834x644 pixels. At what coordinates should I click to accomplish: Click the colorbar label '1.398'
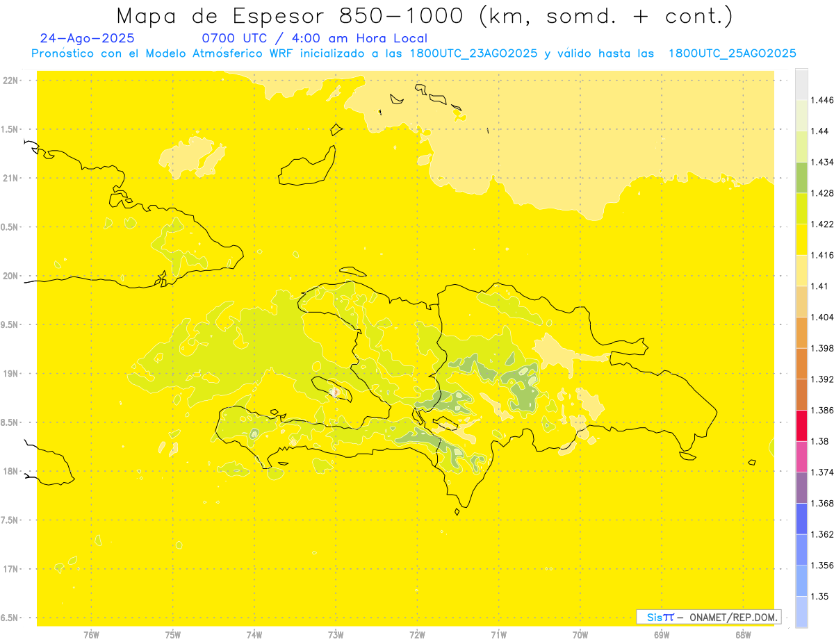pos(822,348)
